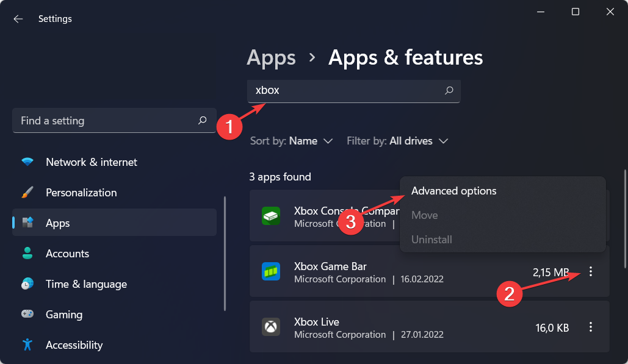The image size is (628, 364).
Task: Click the Xbox Game Bar app icon
Action: 271,271
